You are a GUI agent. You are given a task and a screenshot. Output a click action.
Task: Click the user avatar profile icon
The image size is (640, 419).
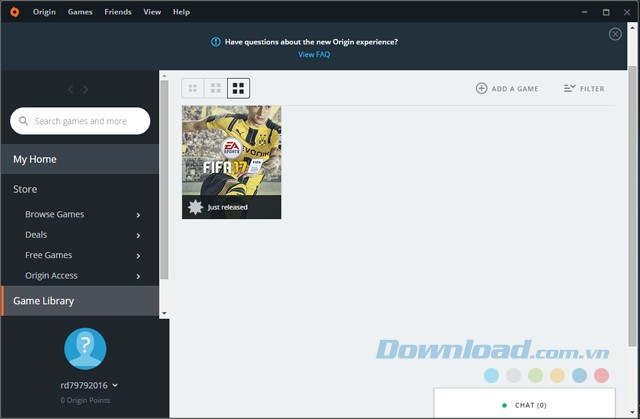click(x=85, y=348)
